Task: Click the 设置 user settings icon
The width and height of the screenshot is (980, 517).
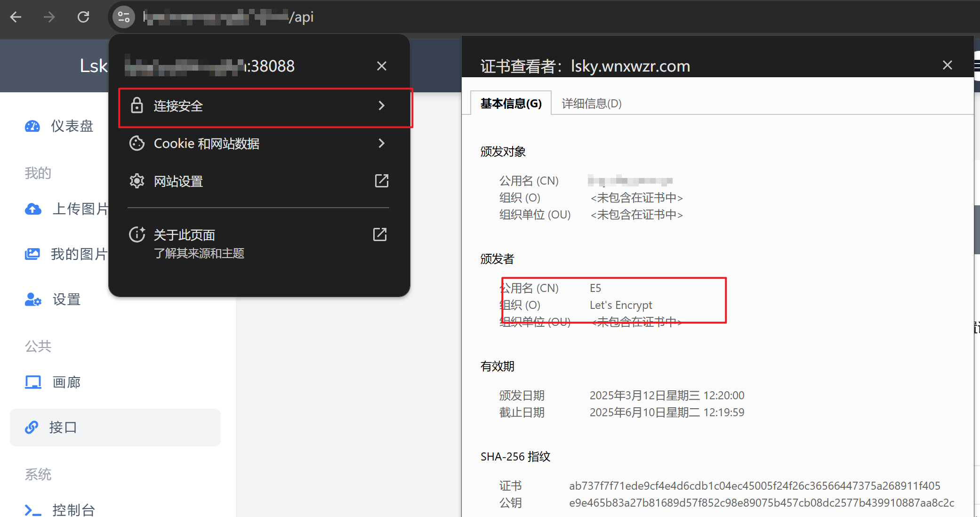Action: coord(33,299)
